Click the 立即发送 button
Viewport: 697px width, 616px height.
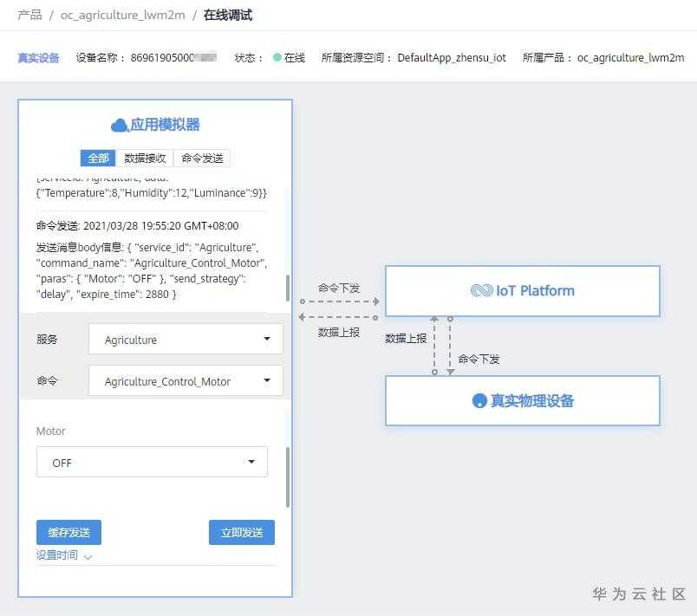click(242, 532)
